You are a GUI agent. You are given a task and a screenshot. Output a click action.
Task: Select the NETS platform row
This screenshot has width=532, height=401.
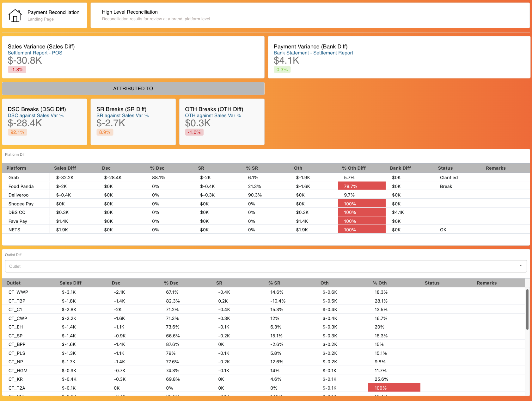266,230
